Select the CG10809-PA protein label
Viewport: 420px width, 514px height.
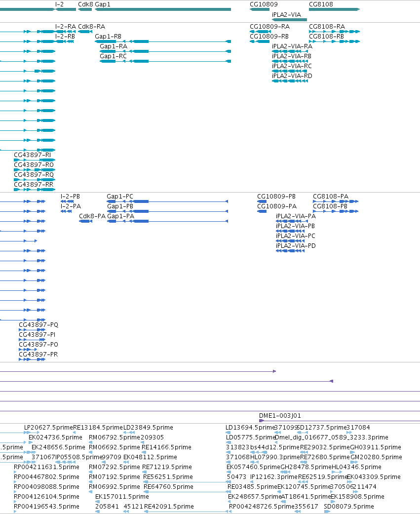point(277,206)
